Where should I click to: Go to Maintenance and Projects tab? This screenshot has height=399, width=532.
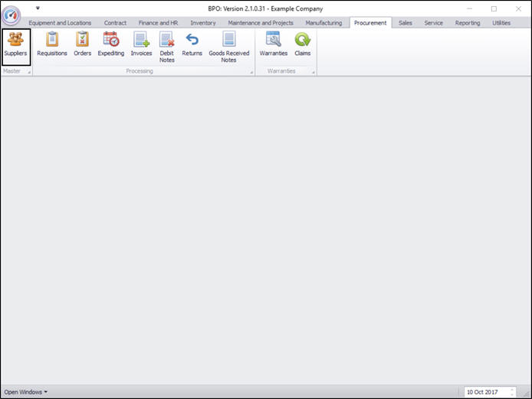click(261, 23)
